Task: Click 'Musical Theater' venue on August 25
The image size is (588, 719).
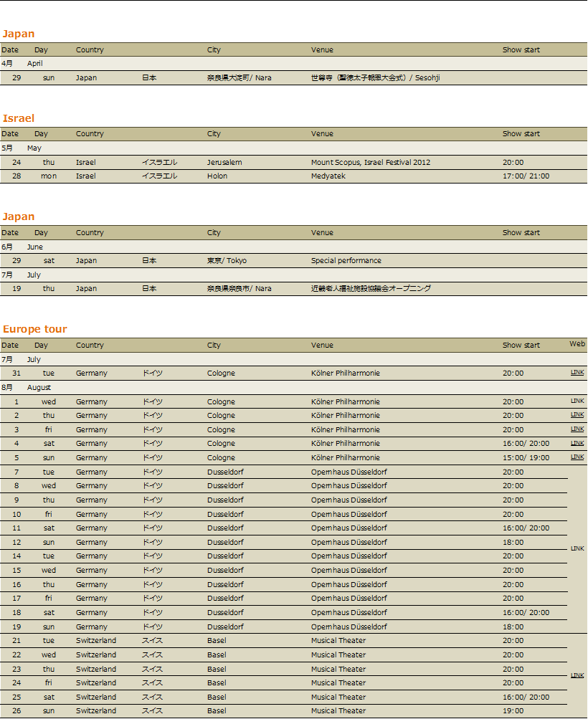Action: click(338, 697)
